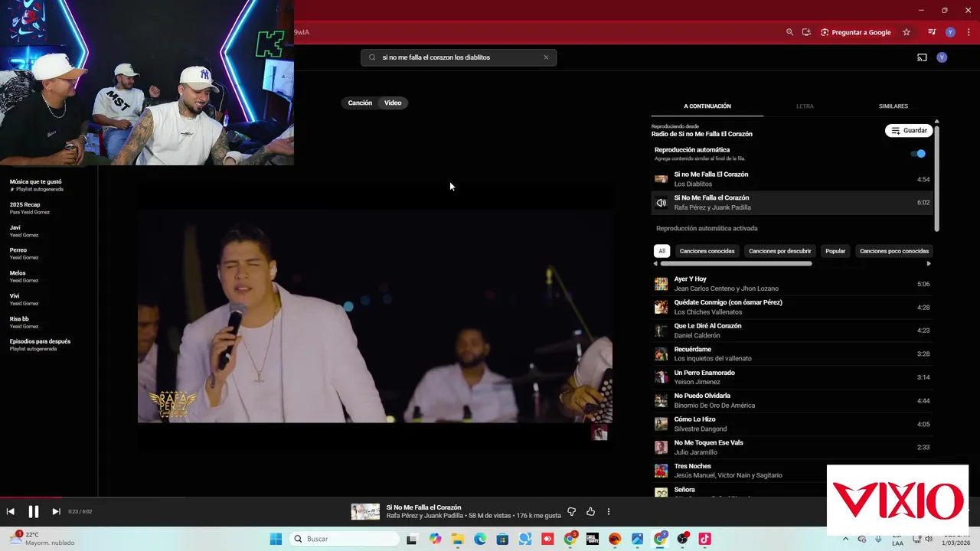
Task: Toggle the Reproducción automática switch
Action: [917, 154]
